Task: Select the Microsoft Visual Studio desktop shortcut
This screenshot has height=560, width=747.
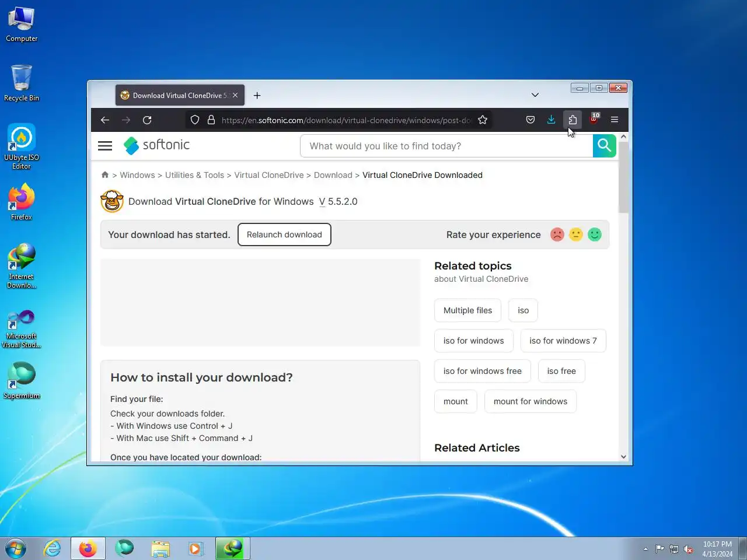Action: (x=22, y=328)
